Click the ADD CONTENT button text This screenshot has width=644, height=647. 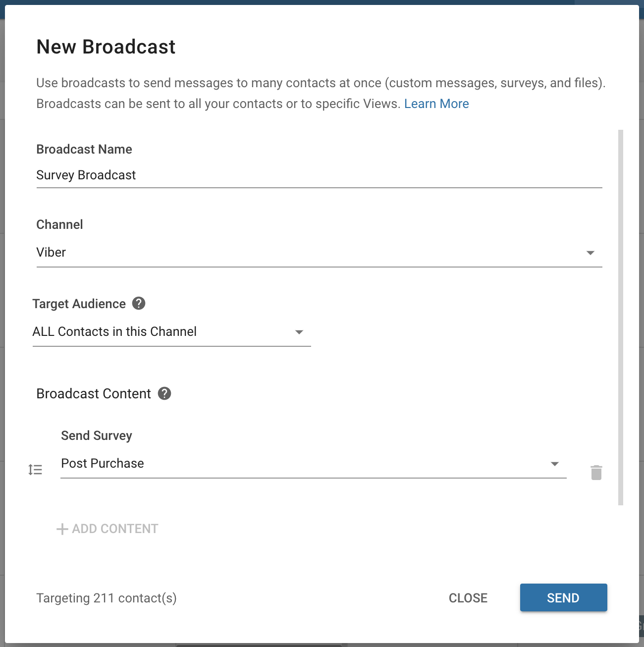click(x=115, y=529)
